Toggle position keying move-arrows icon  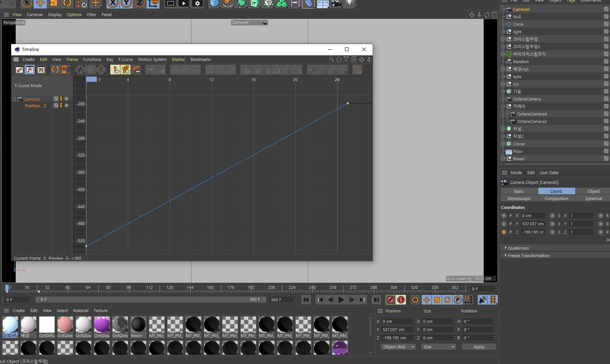426,300
